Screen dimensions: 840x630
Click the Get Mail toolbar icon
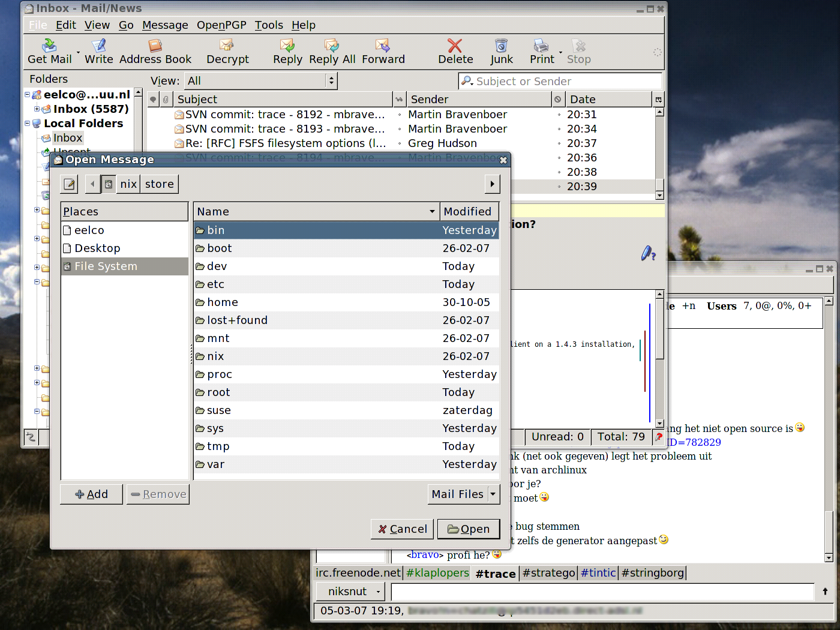(49, 46)
